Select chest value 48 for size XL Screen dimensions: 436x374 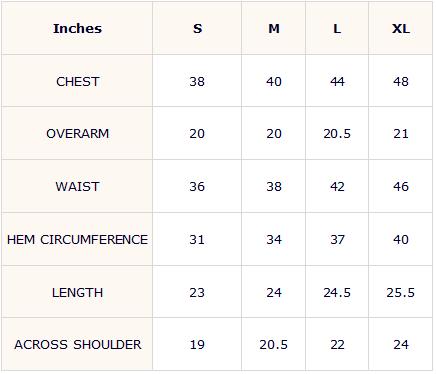(x=401, y=81)
